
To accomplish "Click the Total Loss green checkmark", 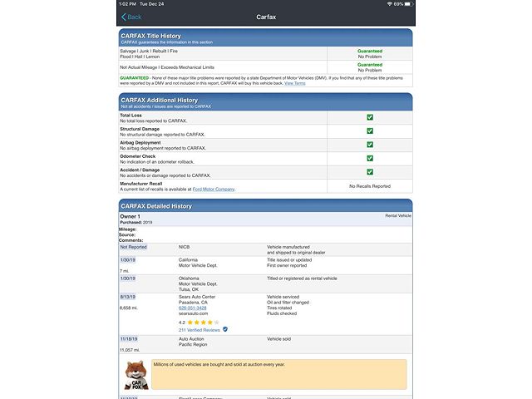I will coord(370,117).
